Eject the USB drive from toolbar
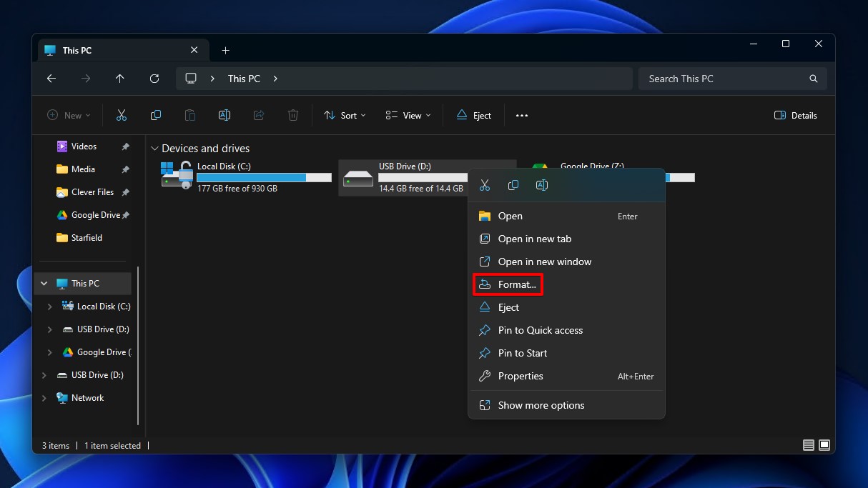 [x=474, y=115]
